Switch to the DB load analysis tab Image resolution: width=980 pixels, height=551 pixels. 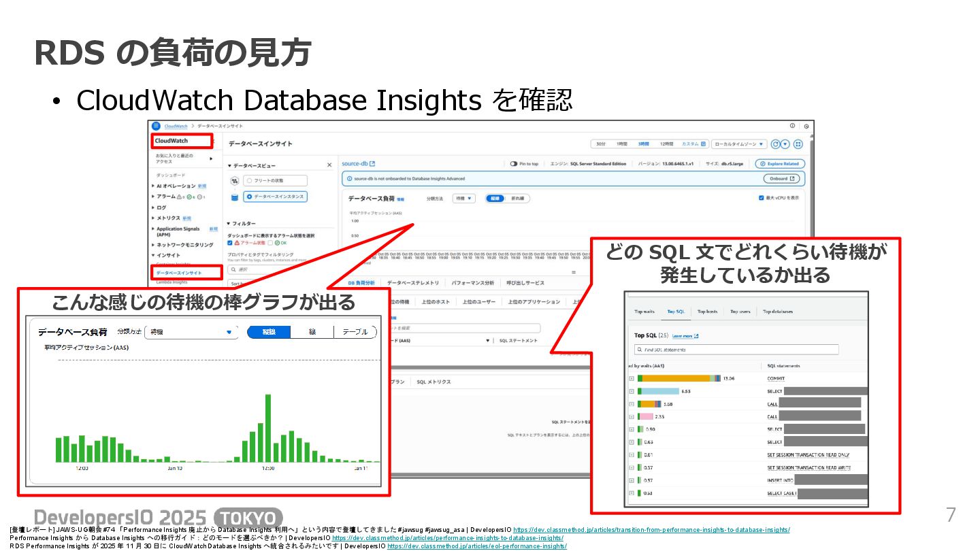[x=361, y=282]
